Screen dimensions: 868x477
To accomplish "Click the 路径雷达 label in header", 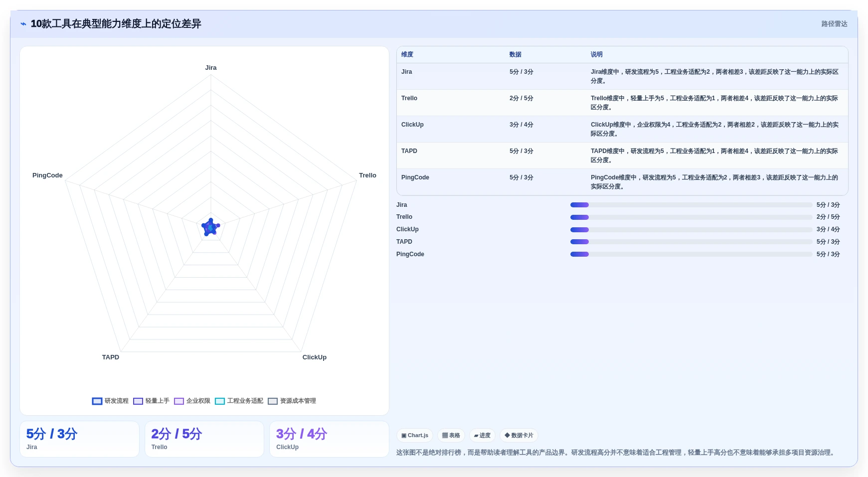I will [834, 24].
